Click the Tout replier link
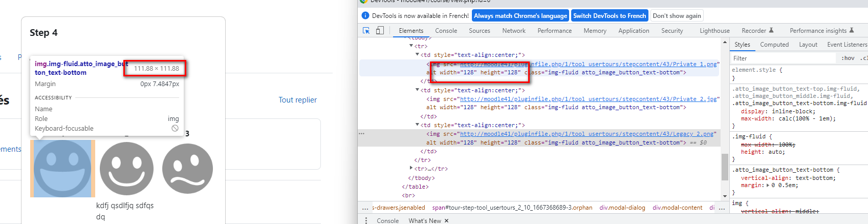Screen dimensions: 868x224 [297, 100]
